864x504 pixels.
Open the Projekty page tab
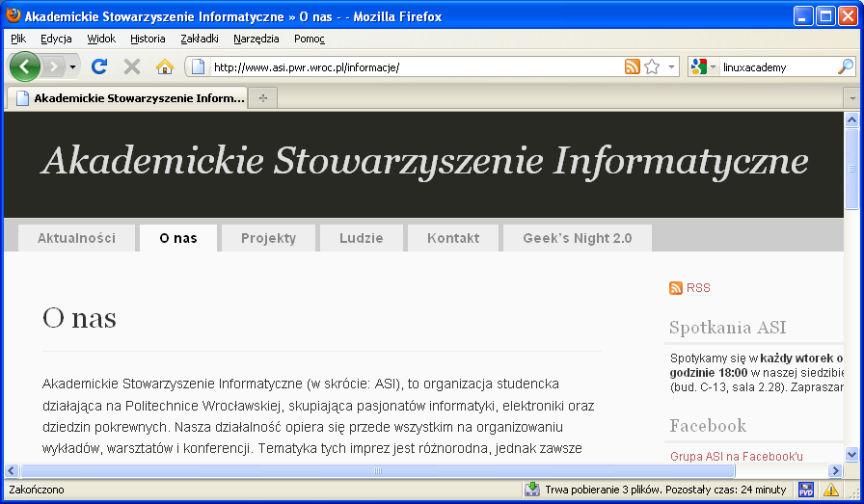click(x=268, y=238)
